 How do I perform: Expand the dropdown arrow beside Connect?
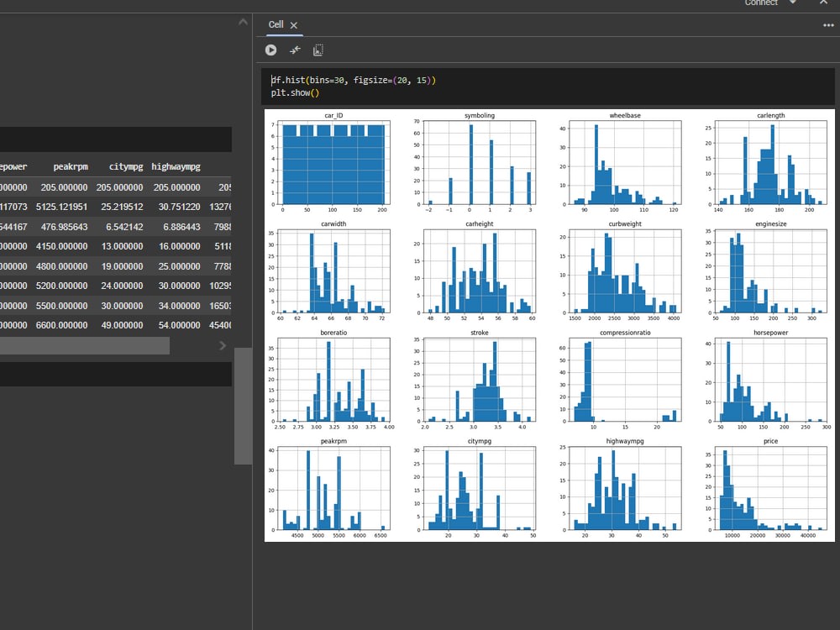tap(793, 3)
